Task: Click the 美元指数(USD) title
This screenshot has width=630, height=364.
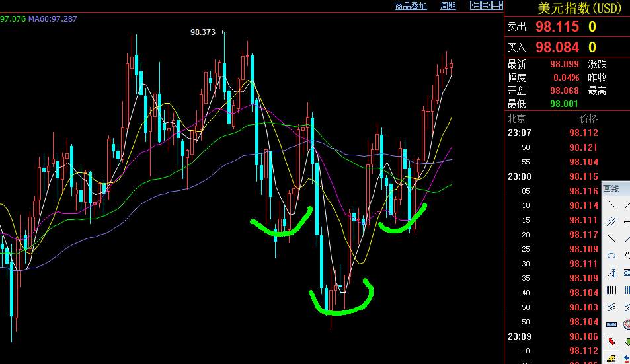Action: tap(579, 8)
